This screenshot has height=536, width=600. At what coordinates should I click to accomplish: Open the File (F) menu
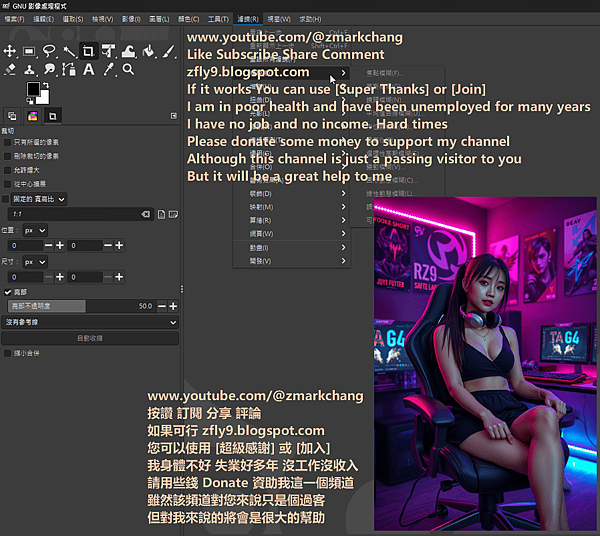[x=14, y=19]
